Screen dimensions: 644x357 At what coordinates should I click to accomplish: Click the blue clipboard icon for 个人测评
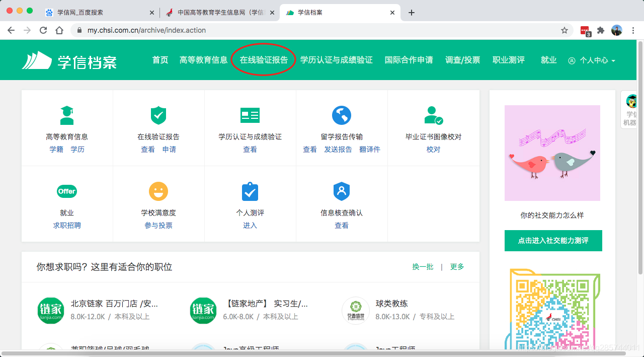point(250,191)
